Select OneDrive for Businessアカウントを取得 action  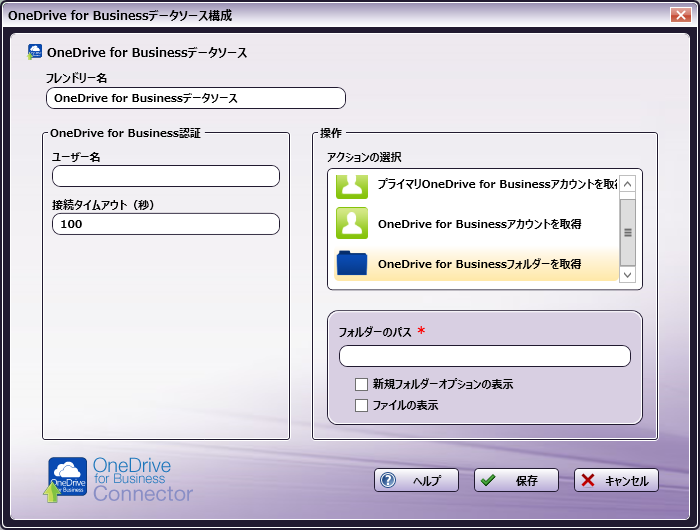pos(476,223)
